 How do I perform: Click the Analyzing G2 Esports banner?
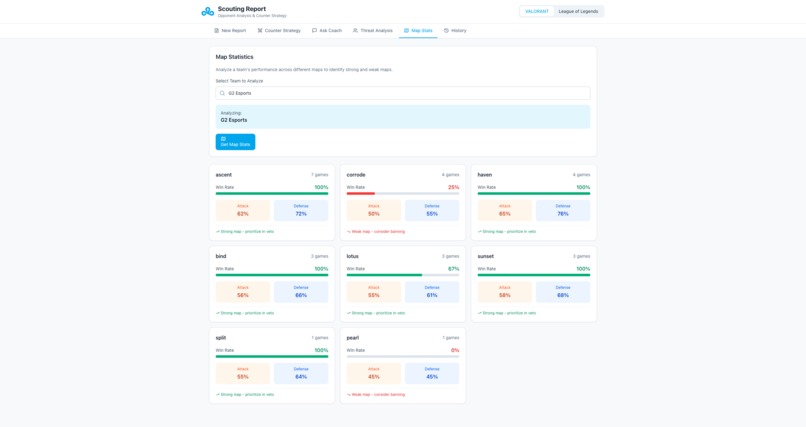coord(403,117)
